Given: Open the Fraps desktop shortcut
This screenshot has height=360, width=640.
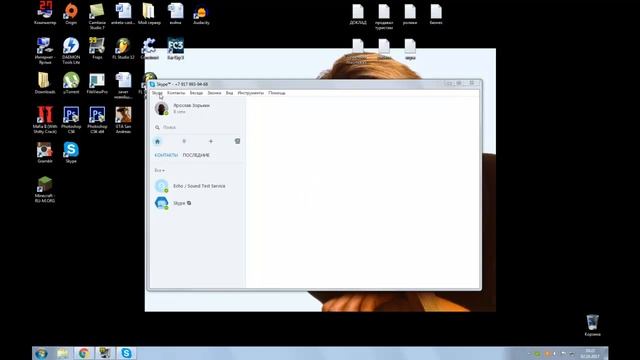Looking at the screenshot, I should (x=97, y=48).
